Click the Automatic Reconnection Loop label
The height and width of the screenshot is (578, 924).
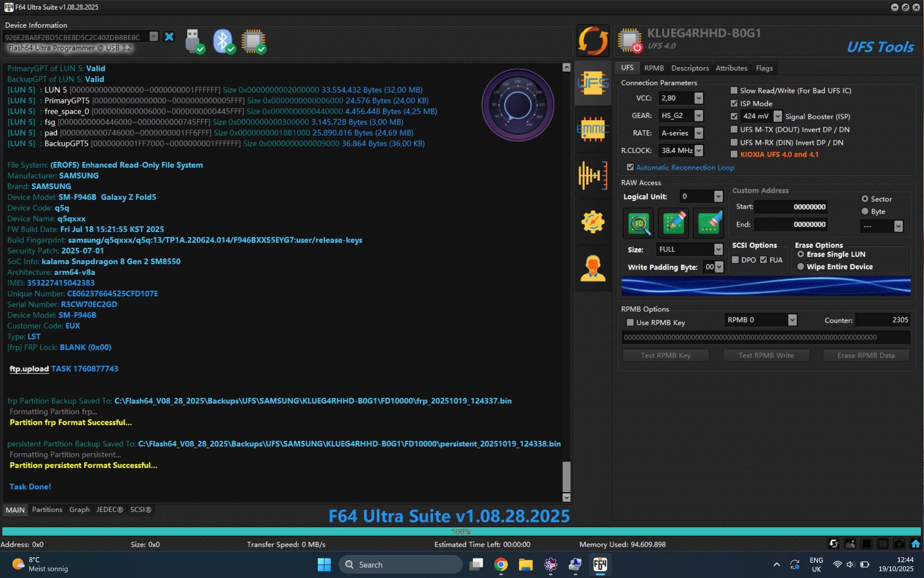(x=685, y=168)
